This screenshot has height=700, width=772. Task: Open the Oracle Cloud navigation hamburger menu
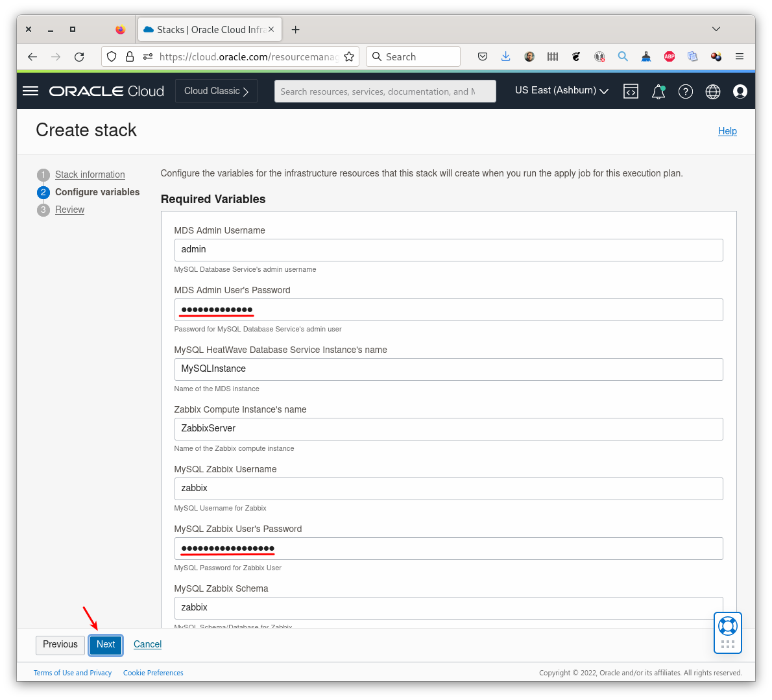point(30,91)
